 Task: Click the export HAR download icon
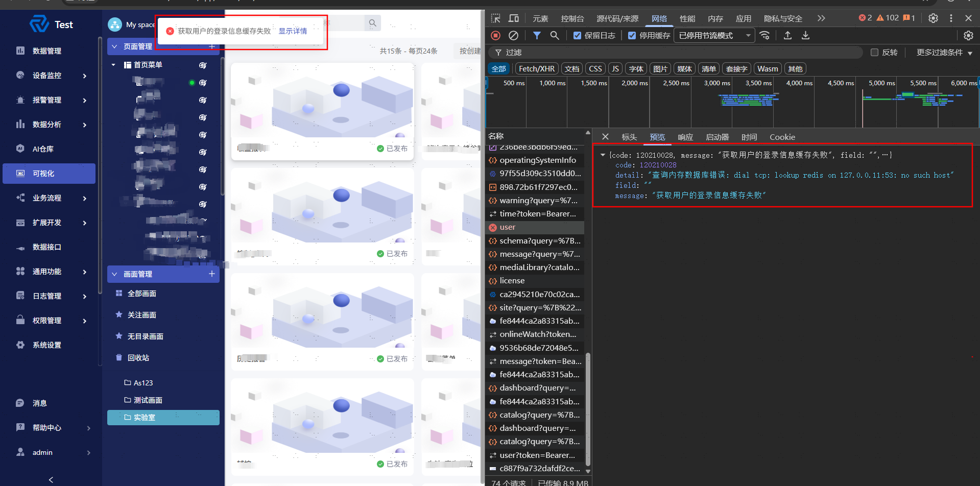click(805, 35)
